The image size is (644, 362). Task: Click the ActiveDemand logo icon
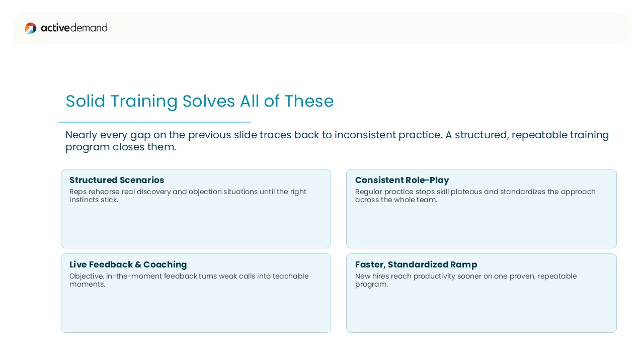tap(31, 28)
